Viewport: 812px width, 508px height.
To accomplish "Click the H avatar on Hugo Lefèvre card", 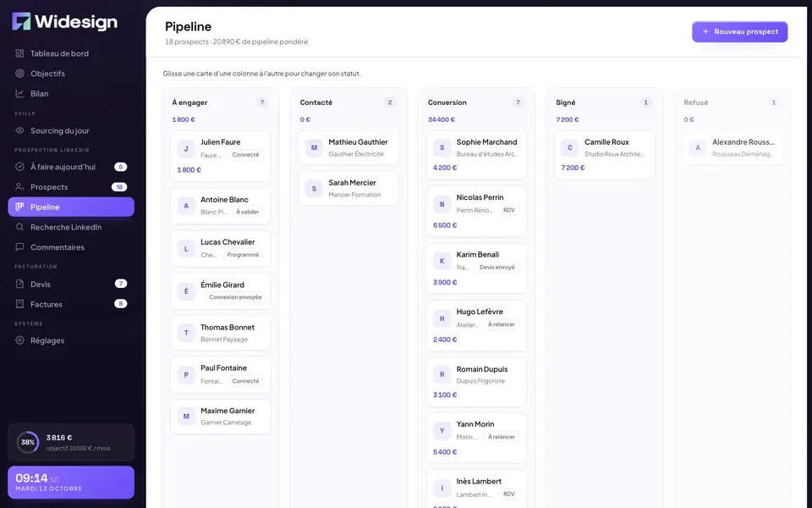I will (442, 319).
